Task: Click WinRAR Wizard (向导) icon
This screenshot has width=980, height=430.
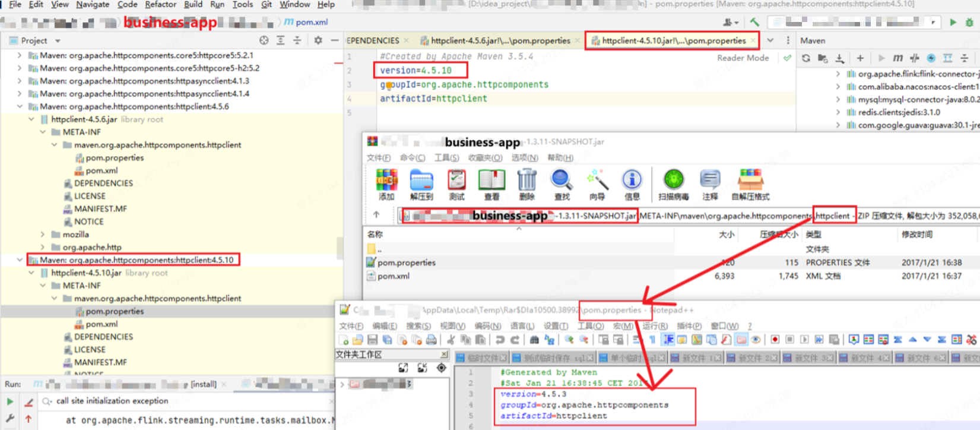Action: click(597, 184)
